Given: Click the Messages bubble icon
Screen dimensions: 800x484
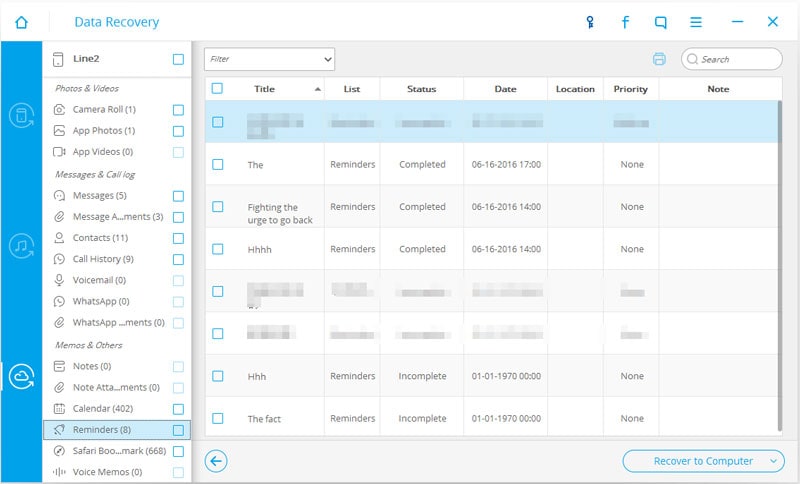Looking at the screenshot, I should tap(59, 196).
